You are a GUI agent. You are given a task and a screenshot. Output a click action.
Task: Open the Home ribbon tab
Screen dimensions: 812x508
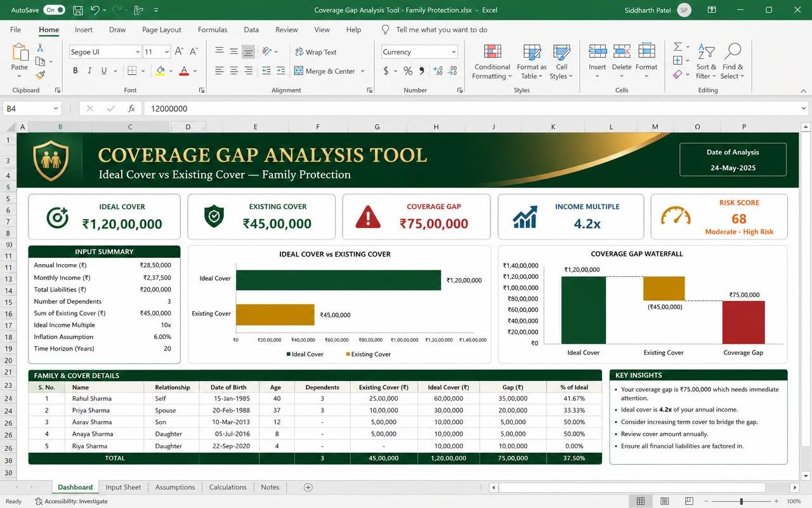click(x=49, y=30)
